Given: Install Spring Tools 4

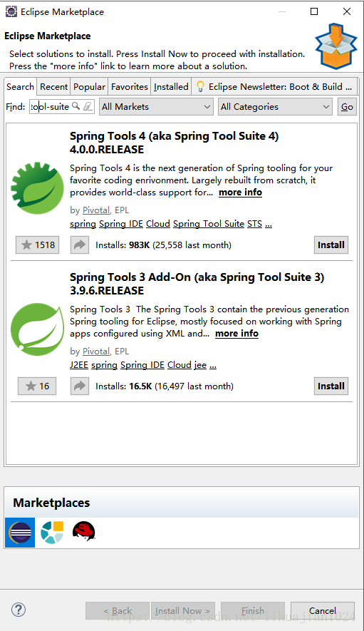Looking at the screenshot, I should point(331,245).
